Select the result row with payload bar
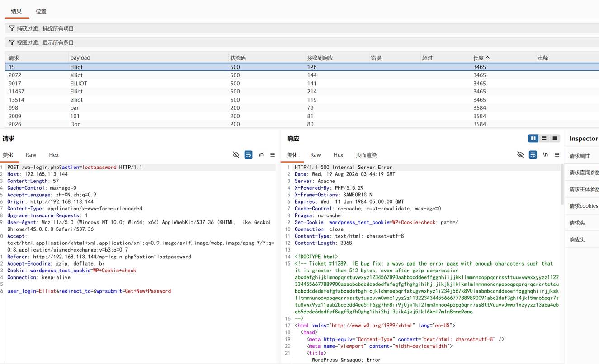599x364 pixels. 302,108
